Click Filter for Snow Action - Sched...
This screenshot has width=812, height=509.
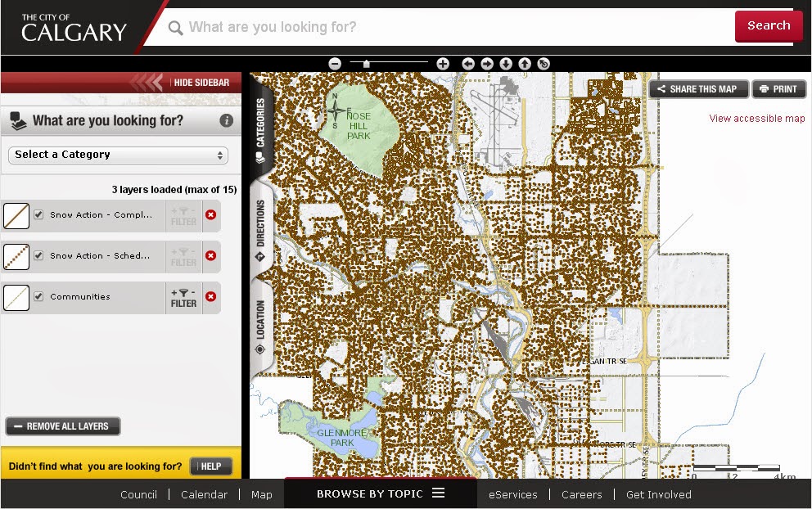183,257
